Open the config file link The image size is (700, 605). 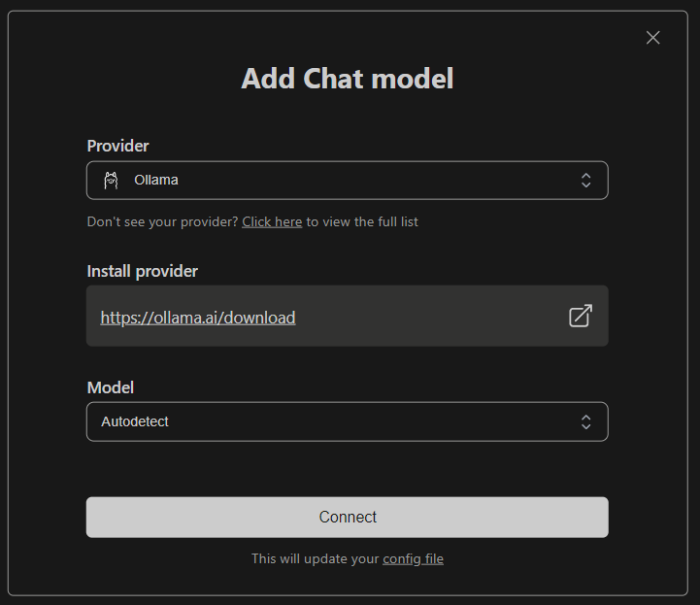[413, 558]
